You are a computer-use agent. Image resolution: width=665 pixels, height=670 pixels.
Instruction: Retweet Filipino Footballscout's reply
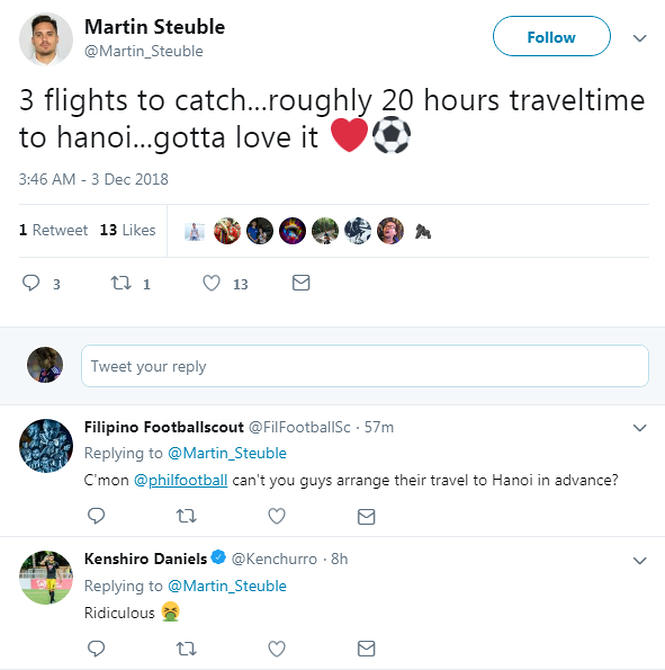point(186,516)
